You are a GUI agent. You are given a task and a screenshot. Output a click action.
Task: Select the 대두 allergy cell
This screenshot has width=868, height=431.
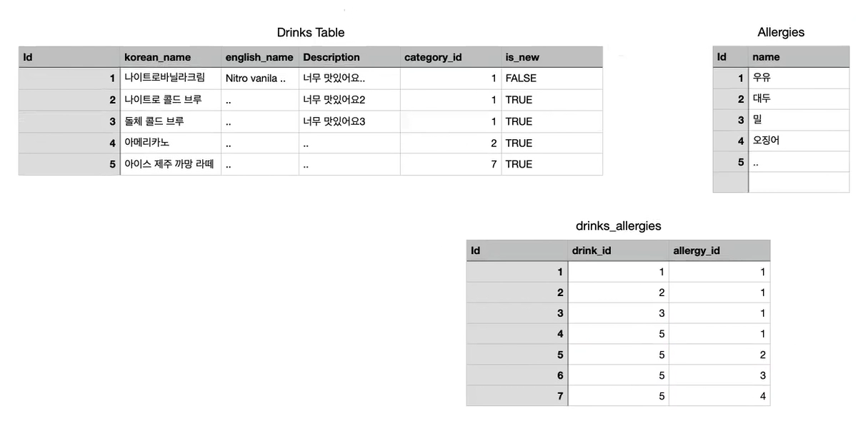point(799,99)
